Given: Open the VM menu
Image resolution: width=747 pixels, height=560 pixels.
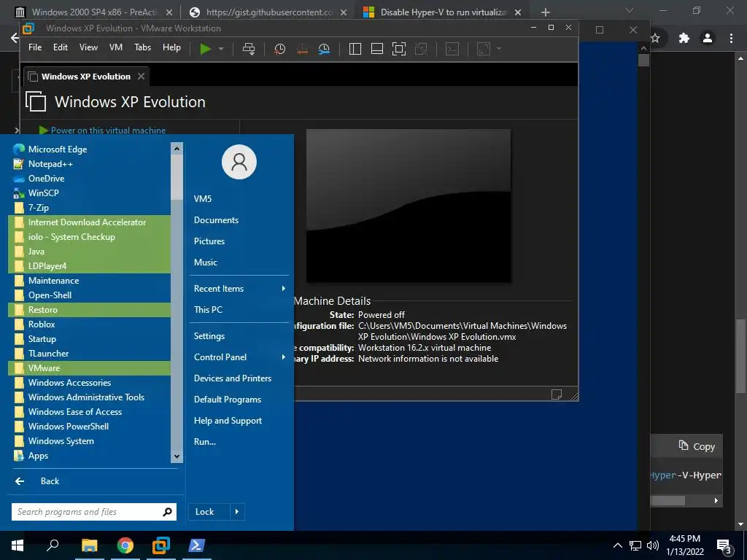Looking at the screenshot, I should (116, 47).
